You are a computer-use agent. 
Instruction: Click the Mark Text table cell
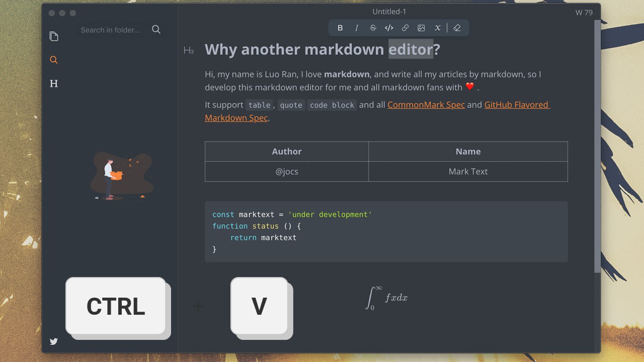tap(468, 171)
